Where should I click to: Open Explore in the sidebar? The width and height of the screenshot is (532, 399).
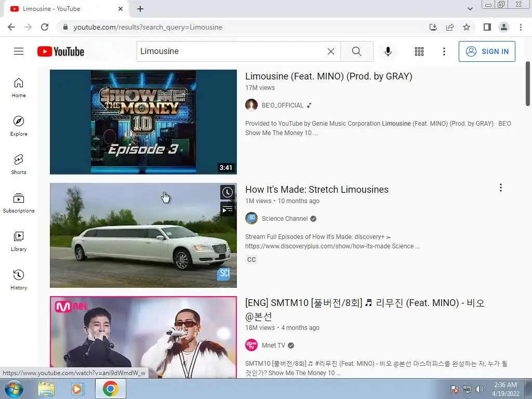point(19,126)
